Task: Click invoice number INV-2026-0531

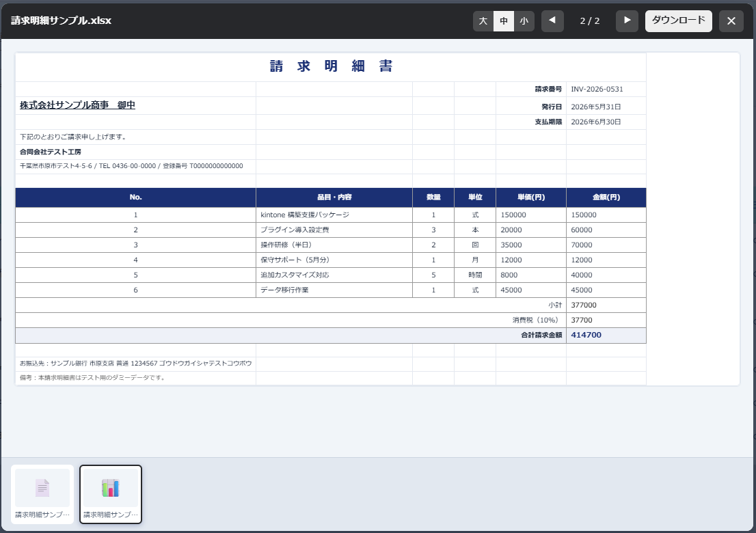Action: [x=597, y=89]
